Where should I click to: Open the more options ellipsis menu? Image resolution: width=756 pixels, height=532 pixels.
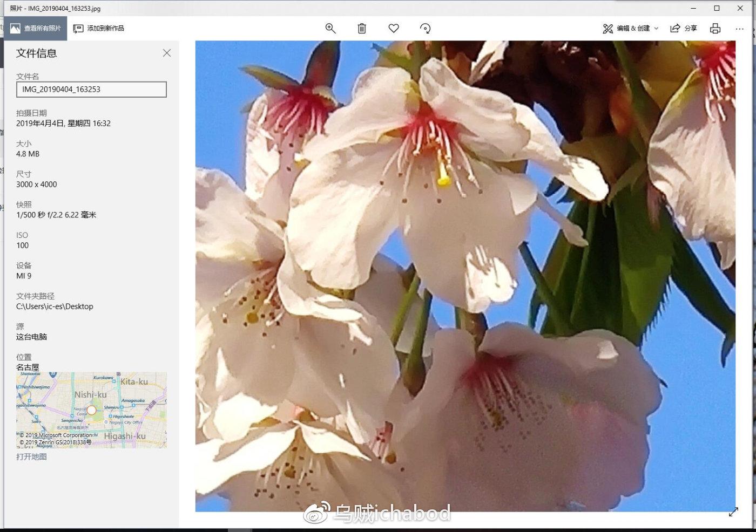(x=740, y=29)
